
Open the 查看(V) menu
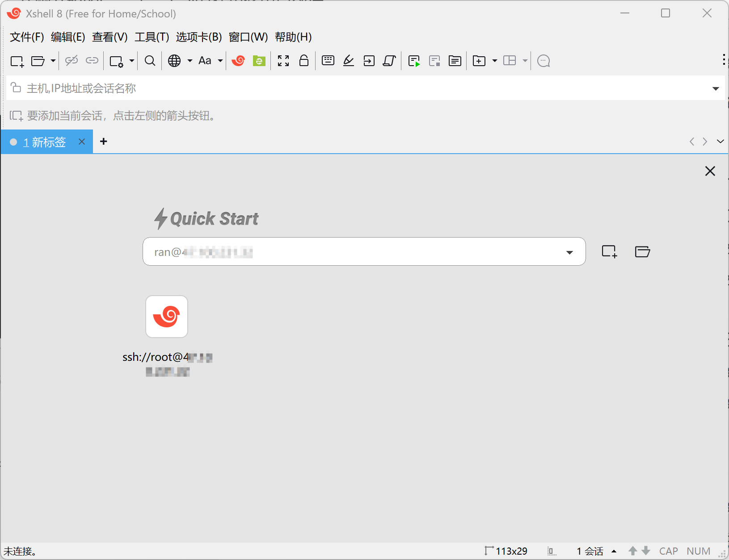pos(110,37)
